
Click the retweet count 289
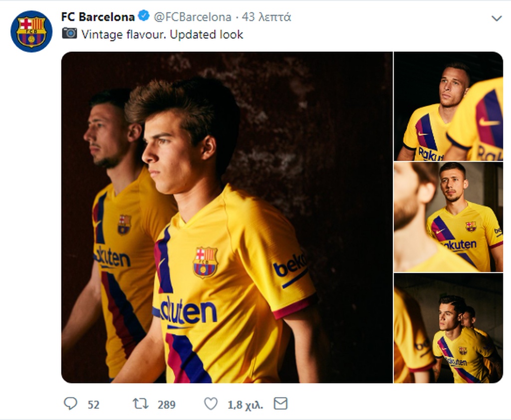tap(166, 405)
